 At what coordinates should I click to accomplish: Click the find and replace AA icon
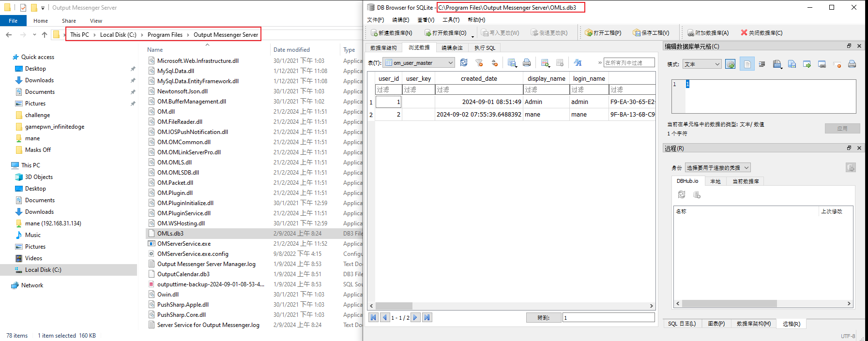point(578,63)
